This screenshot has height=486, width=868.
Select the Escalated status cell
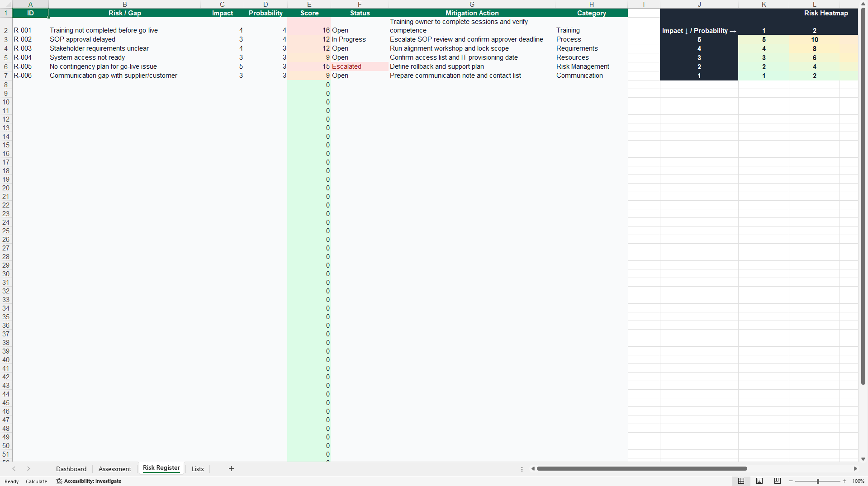(360, 66)
